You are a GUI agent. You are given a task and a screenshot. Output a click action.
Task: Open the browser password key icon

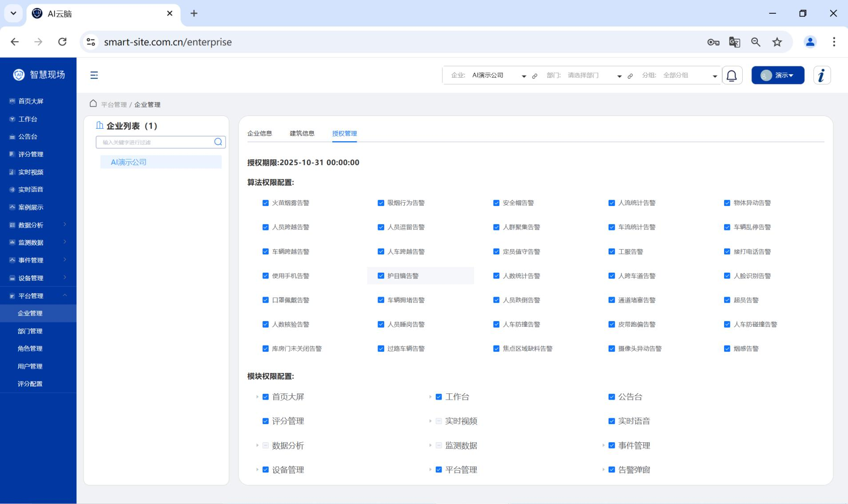pos(713,42)
